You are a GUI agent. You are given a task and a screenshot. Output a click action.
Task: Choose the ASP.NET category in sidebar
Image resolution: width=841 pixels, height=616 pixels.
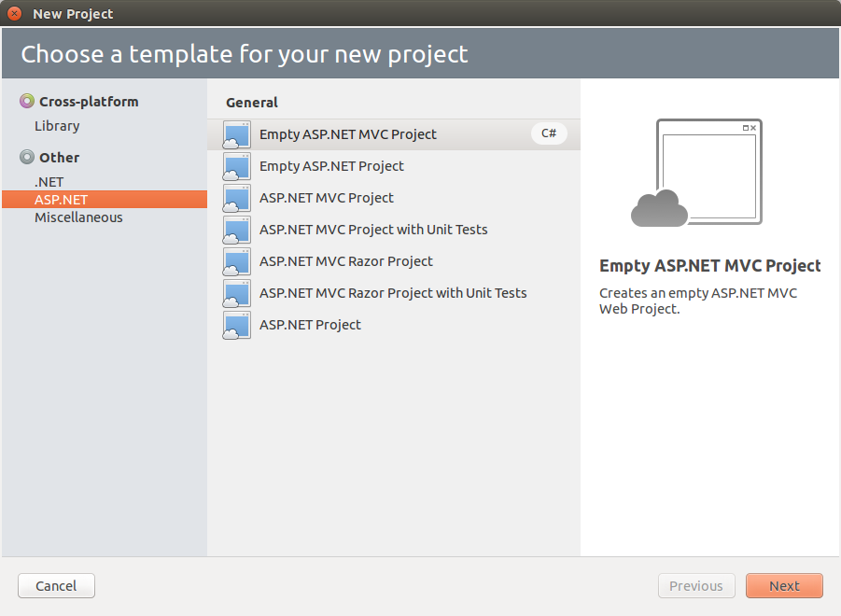click(x=61, y=200)
